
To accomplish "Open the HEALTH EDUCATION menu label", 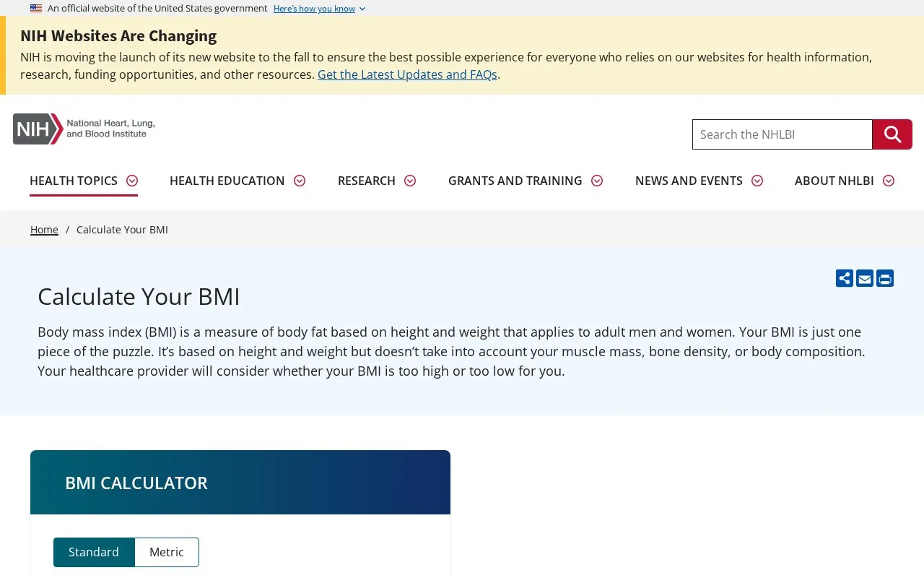I will click(227, 181).
